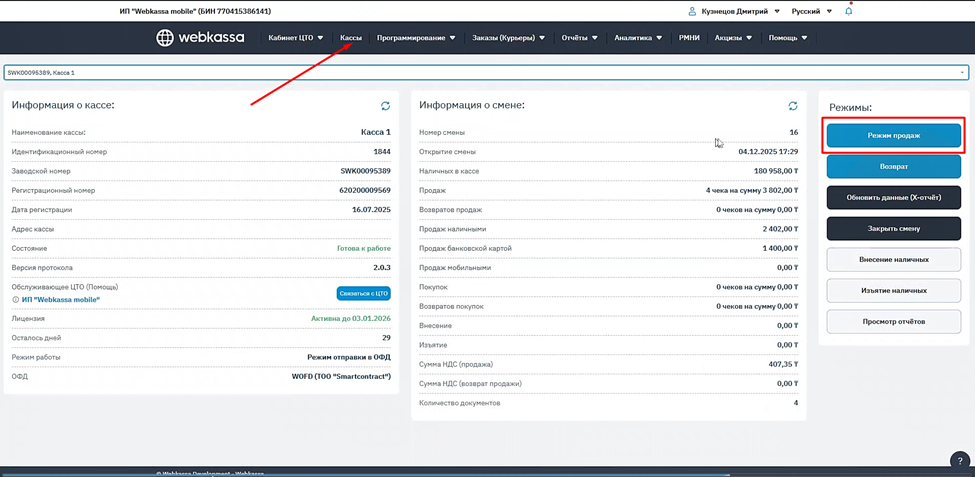The width and height of the screenshot is (975, 477).
Task: Click the Режим отправки в ОФД value
Action: pyautogui.click(x=349, y=358)
